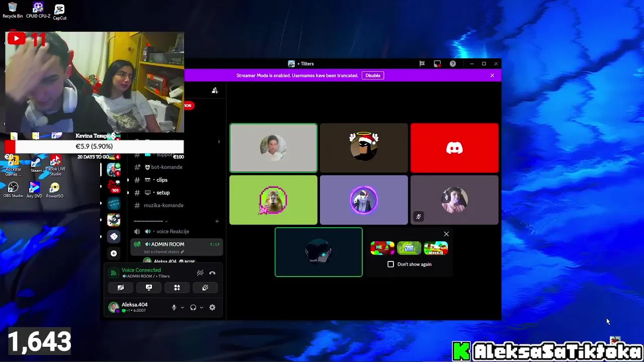Open headphone output options arrow
Viewport: 644px width, 362px height.
click(x=201, y=307)
